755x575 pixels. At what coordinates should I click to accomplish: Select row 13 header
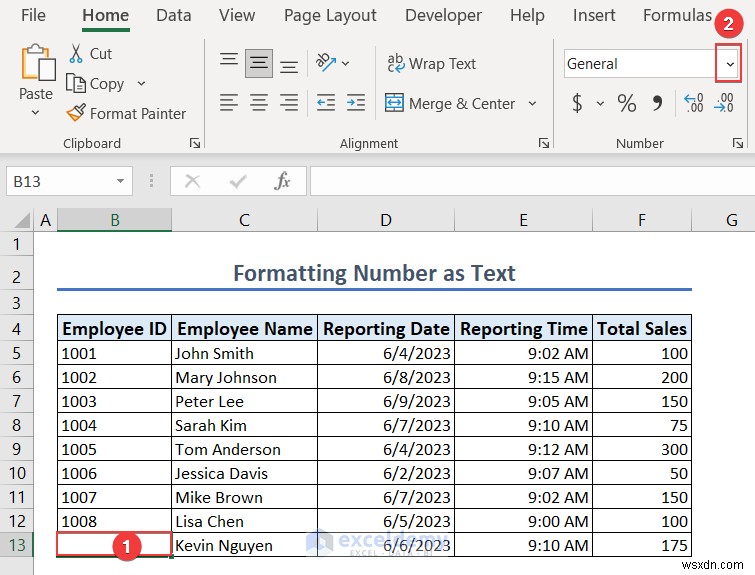16,545
